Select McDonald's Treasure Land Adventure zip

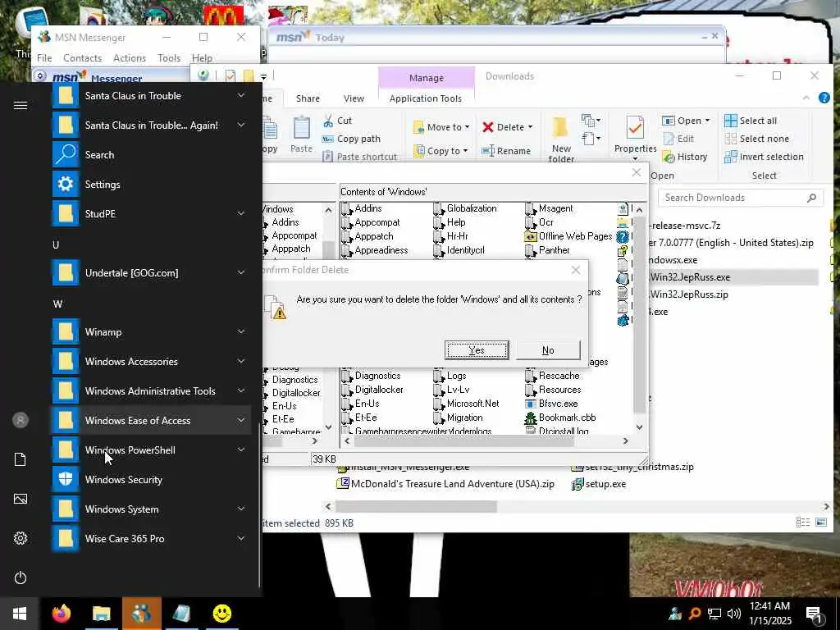click(445, 484)
